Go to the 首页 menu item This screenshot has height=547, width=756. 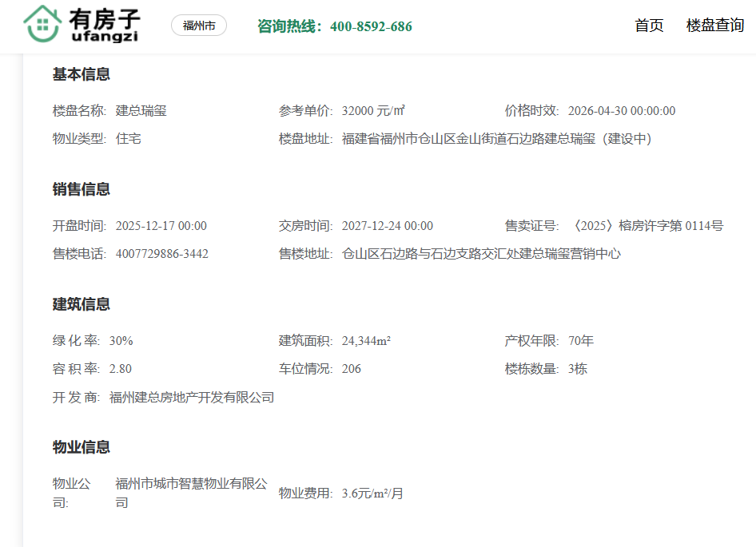649,26
